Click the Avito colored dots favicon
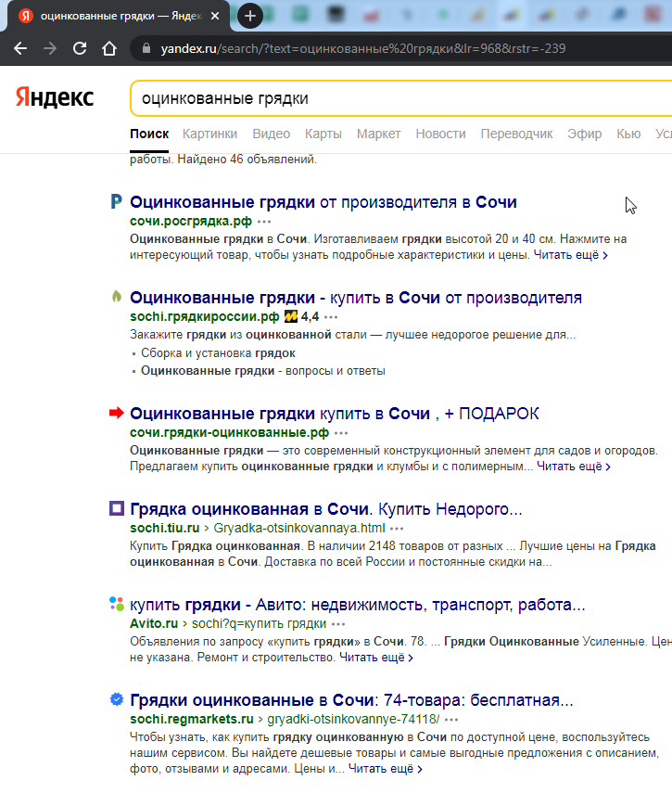Image resolution: width=672 pixels, height=793 pixels. tap(116, 604)
